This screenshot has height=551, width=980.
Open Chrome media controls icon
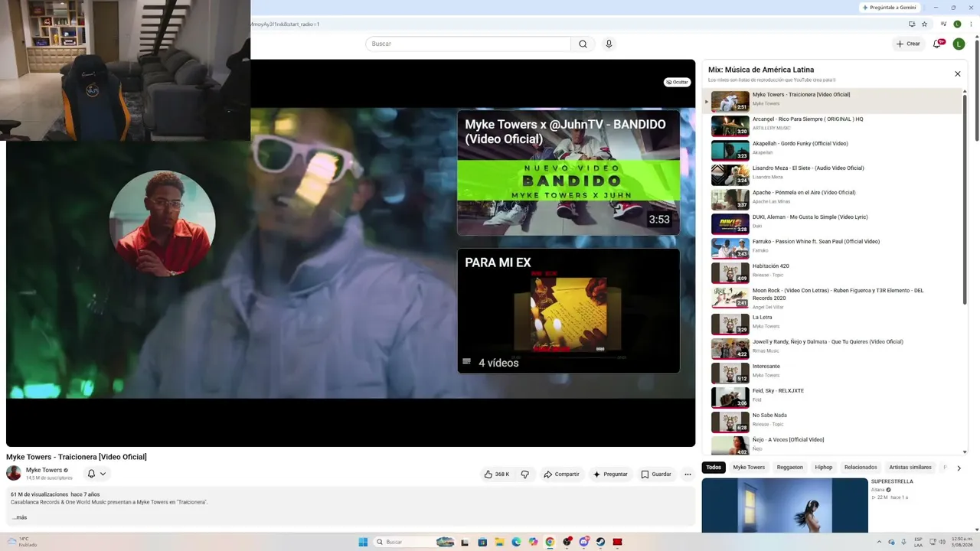pyautogui.click(x=946, y=24)
